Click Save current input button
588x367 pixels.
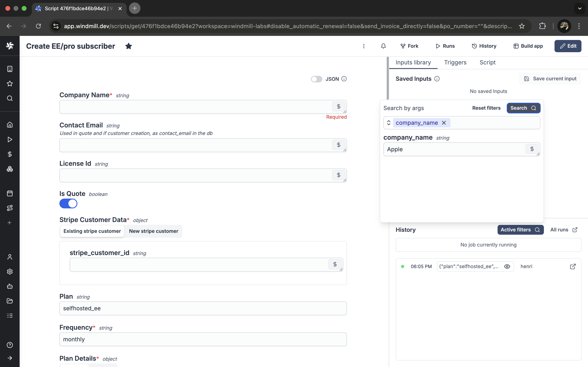coord(550,79)
